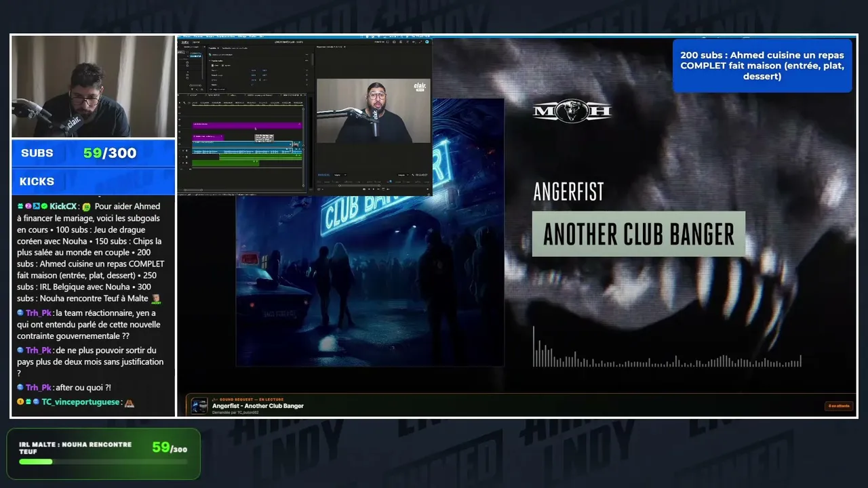Select the long purple clip on the top timeline track

(247, 125)
